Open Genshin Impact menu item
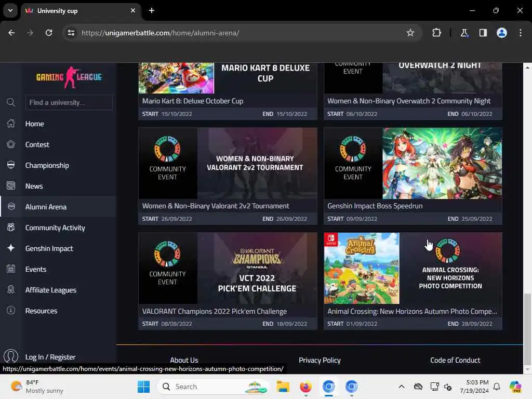Screen dimensions: 532x399 coord(49,248)
